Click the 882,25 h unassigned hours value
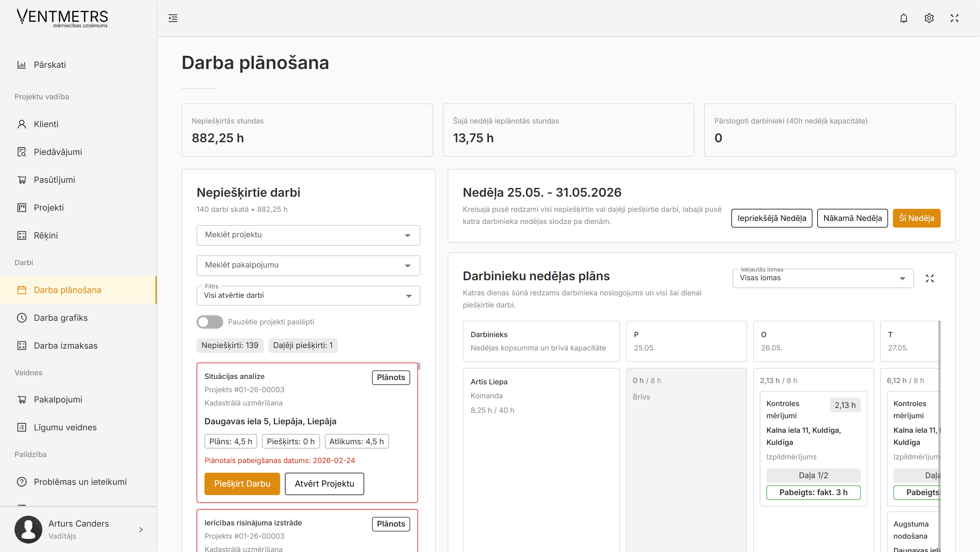 217,138
